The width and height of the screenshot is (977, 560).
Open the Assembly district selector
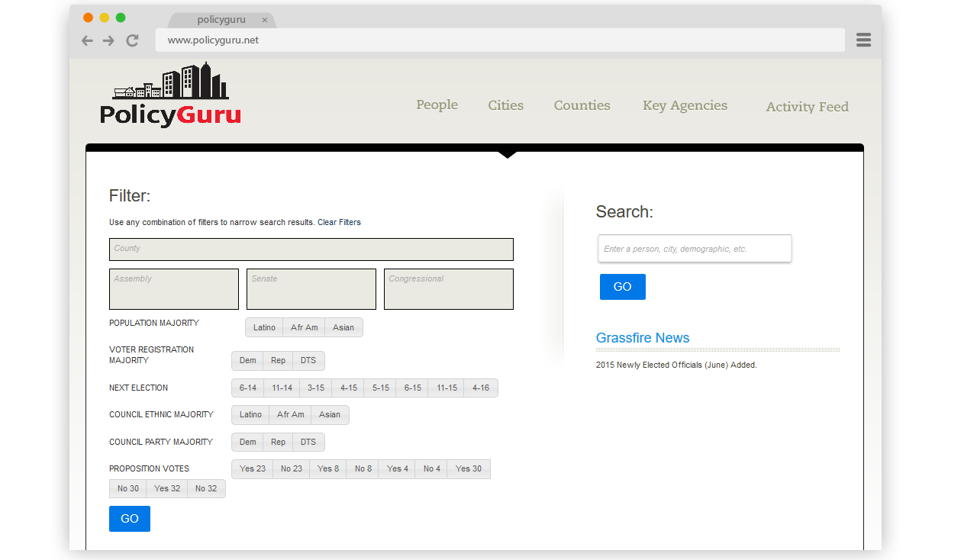(x=174, y=289)
